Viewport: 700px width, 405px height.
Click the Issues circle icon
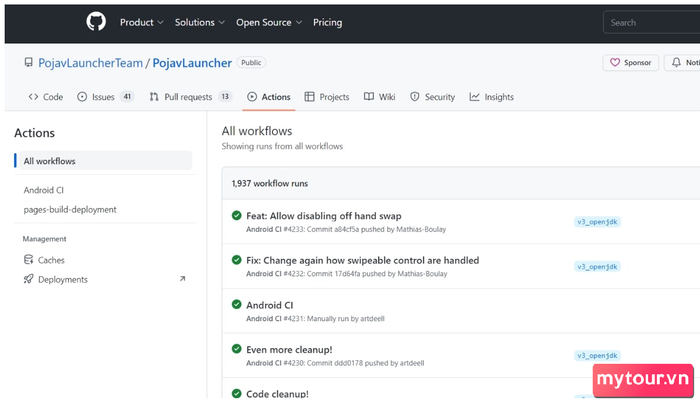82,96
